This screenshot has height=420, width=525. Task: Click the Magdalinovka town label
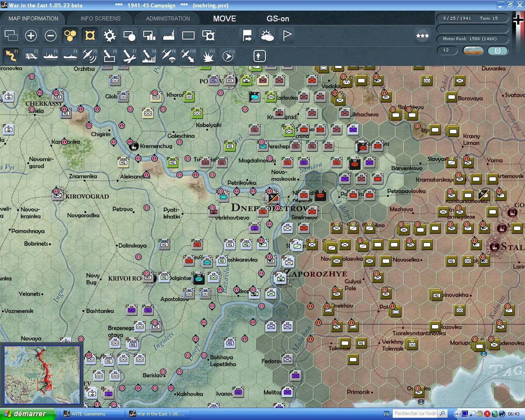coord(257,160)
